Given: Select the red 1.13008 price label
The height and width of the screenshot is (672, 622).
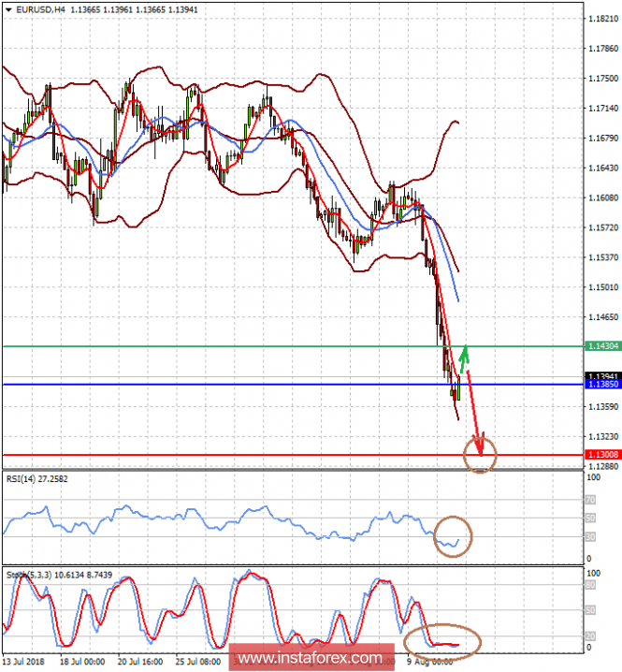Looking at the screenshot, I should [x=603, y=454].
